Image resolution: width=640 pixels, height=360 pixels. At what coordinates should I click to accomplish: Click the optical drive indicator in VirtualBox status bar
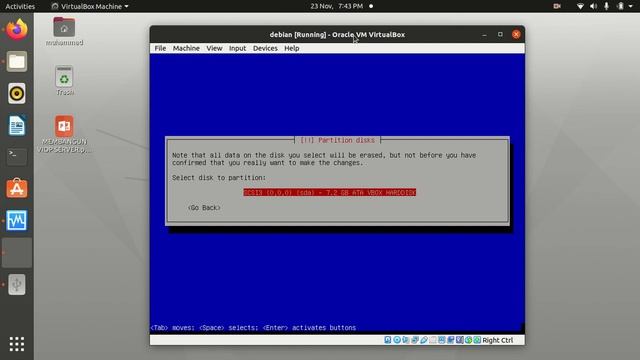(397, 340)
